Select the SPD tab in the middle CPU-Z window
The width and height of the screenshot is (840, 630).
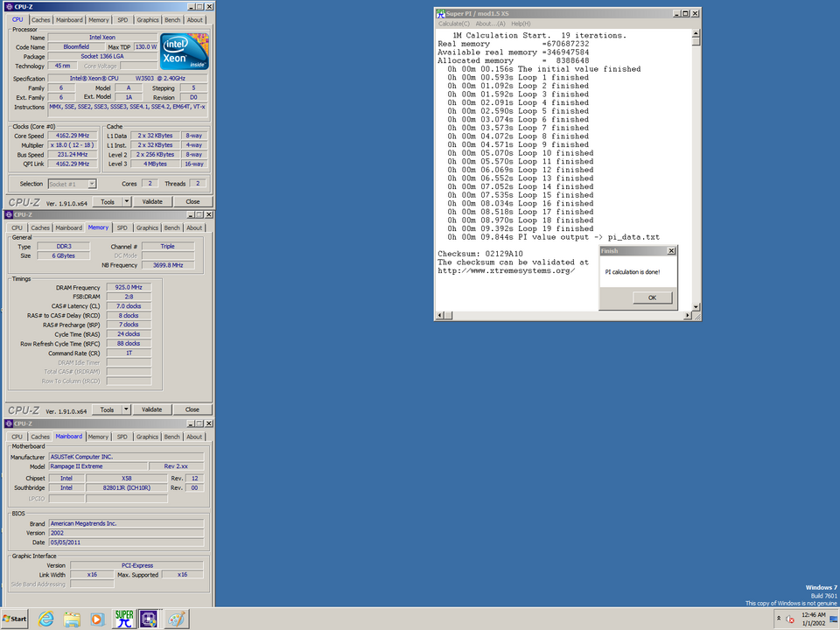pyautogui.click(x=122, y=227)
